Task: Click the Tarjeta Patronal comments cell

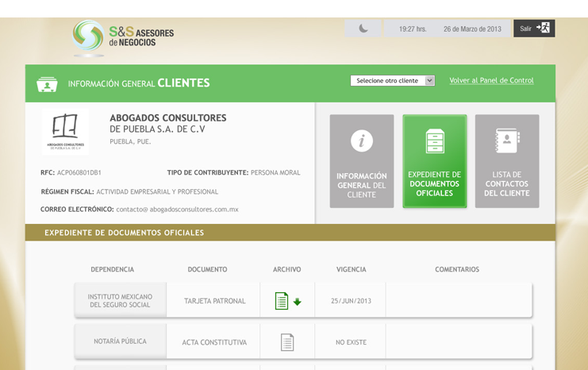Action: (457, 301)
